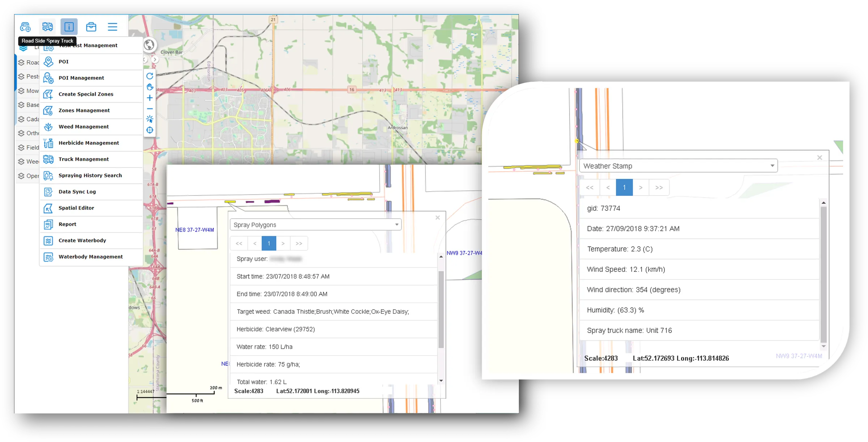This screenshot has width=868, height=442.
Task: Click the Herbicide: Clearview (29752) row
Action: tap(333, 329)
